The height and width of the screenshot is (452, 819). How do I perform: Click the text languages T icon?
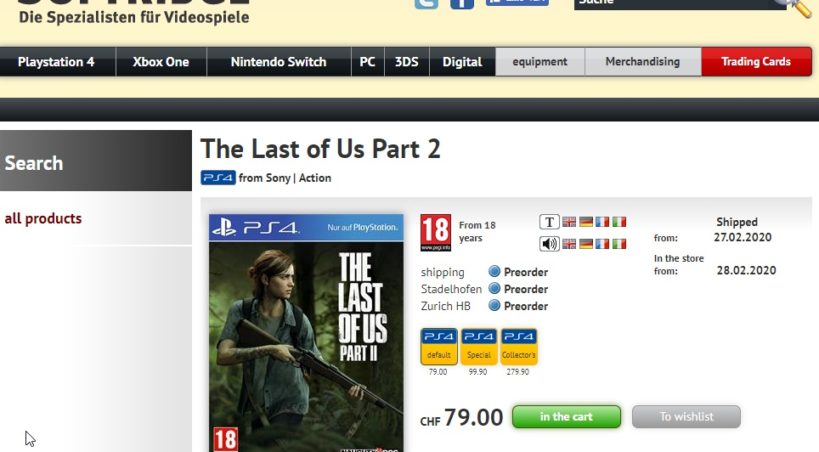click(549, 222)
